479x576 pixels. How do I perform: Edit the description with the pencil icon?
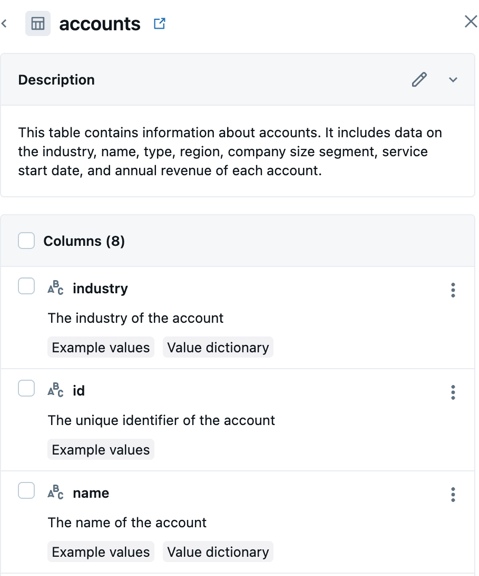pos(419,79)
